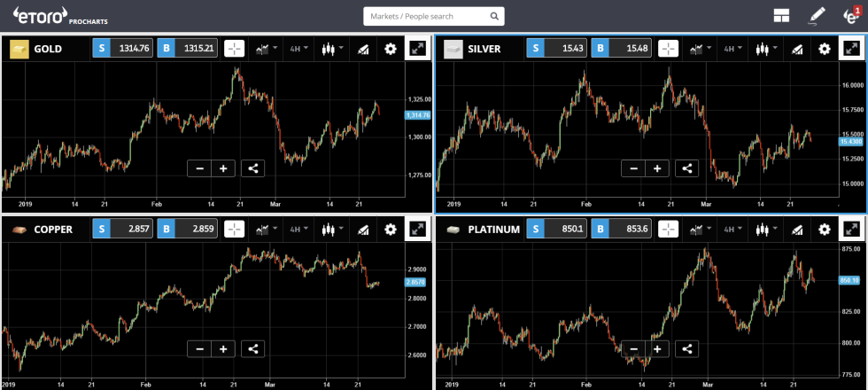The image size is (868, 390).
Task: Click the Gold Sell button at 1314.76
Action: [122, 50]
